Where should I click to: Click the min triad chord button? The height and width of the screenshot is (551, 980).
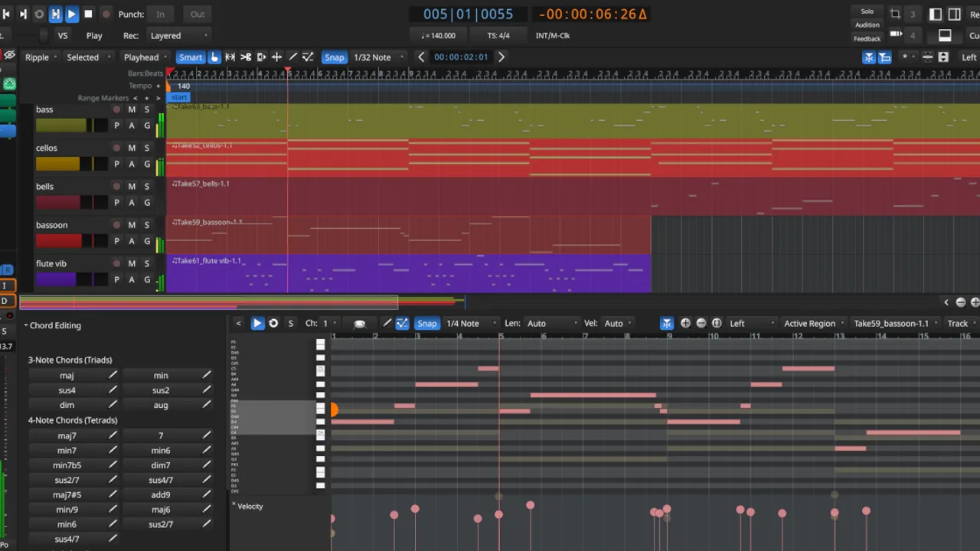click(161, 375)
